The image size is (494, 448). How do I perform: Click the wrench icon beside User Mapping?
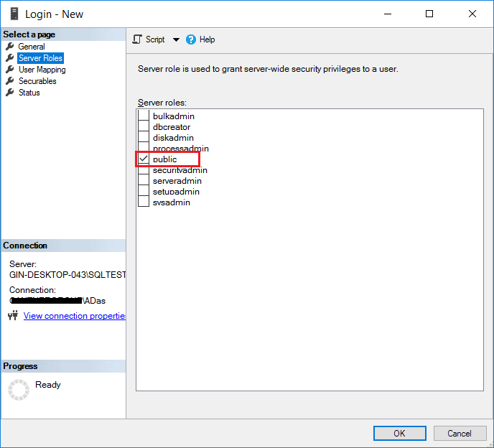[x=10, y=70]
